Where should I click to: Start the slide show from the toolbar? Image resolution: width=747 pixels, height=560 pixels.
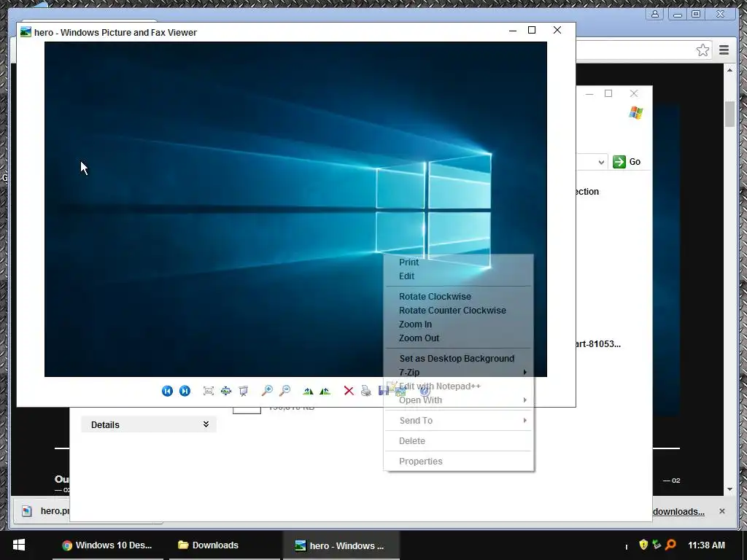pos(244,391)
